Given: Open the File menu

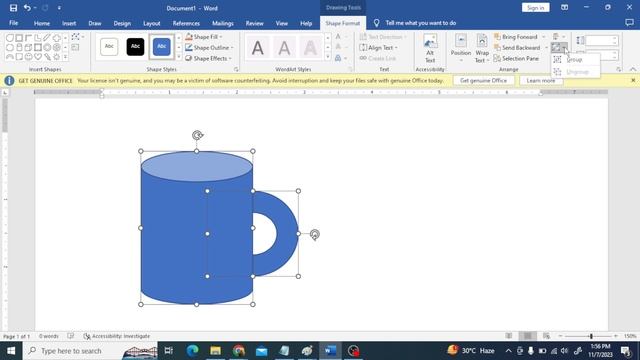Looking at the screenshot, I should [x=13, y=23].
